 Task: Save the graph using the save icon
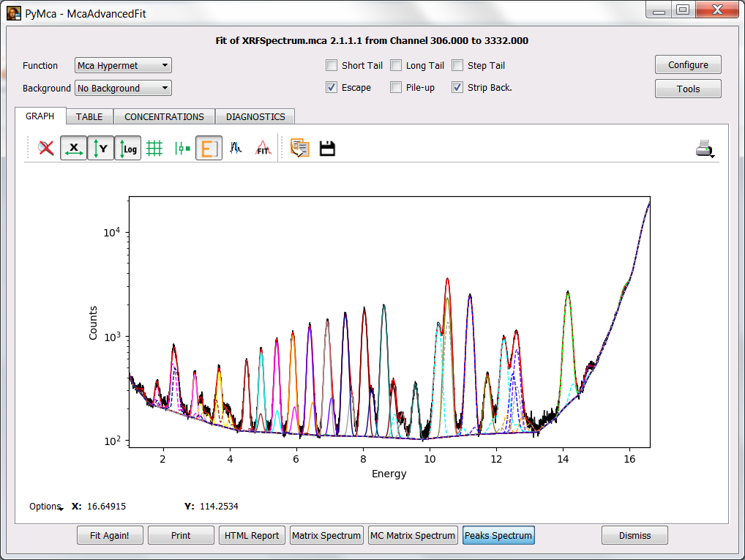click(x=327, y=148)
